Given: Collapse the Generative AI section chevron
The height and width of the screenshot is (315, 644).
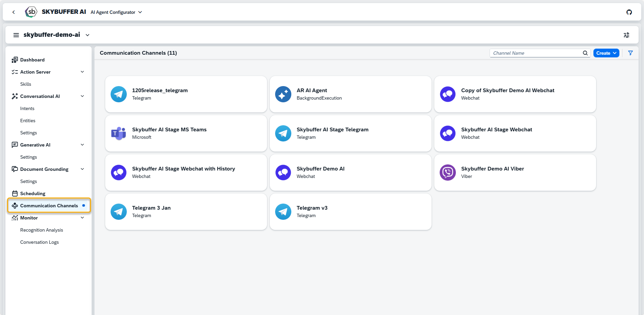Looking at the screenshot, I should point(82,145).
